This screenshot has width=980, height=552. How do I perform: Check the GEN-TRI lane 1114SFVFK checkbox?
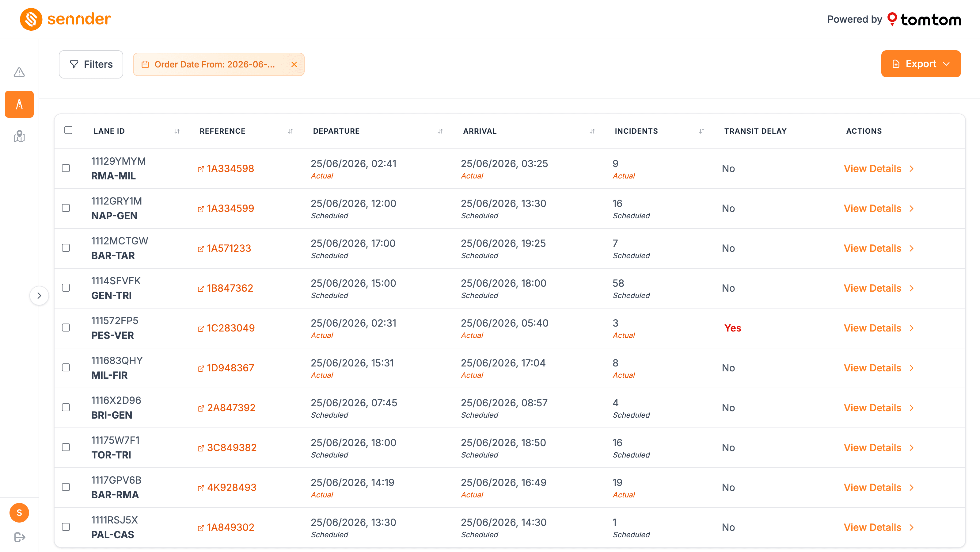(66, 288)
